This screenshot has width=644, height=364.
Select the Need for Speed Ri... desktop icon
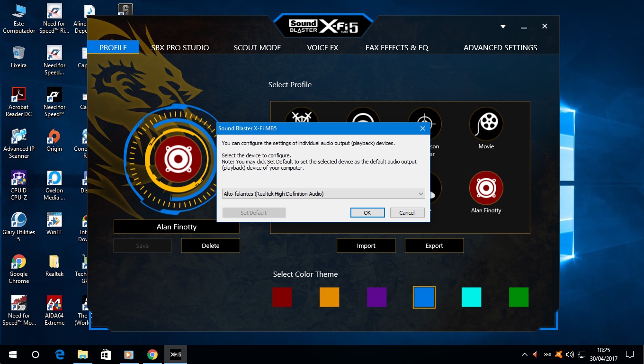click(x=54, y=19)
